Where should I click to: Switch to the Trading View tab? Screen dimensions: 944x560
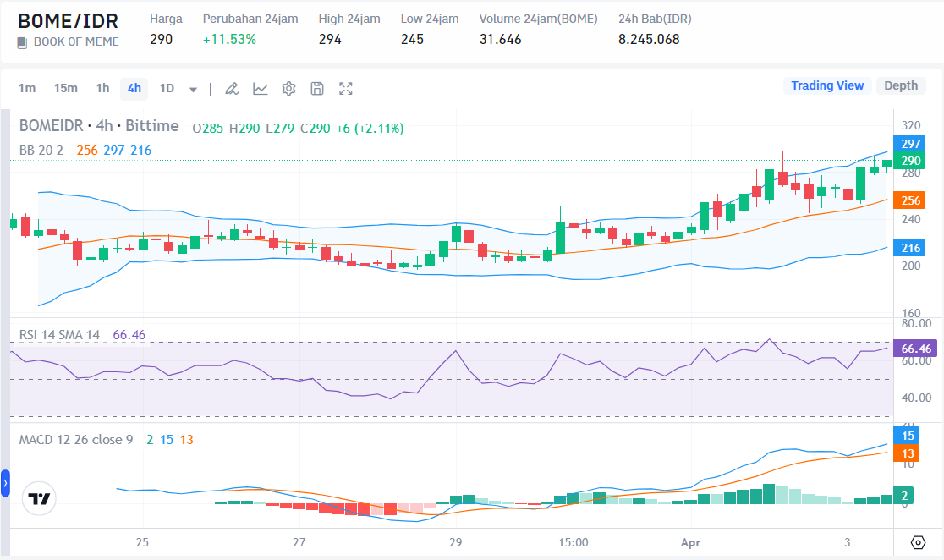coord(827,85)
